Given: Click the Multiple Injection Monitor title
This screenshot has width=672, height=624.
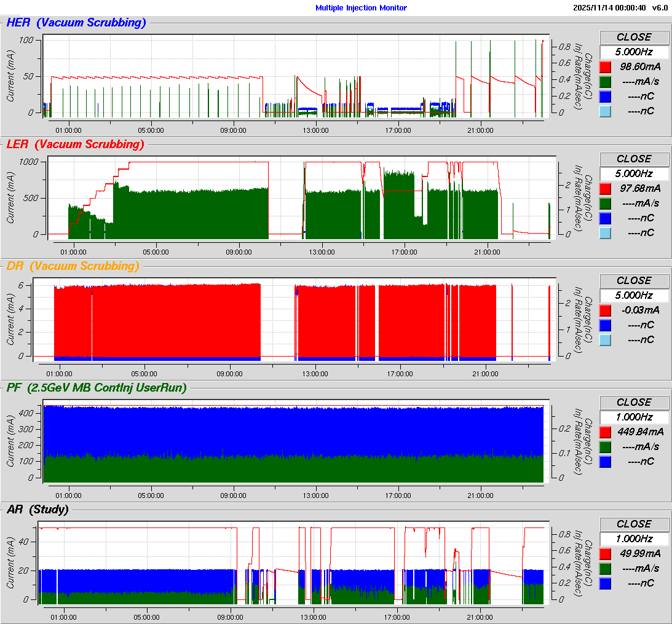Looking at the screenshot, I should [361, 8].
